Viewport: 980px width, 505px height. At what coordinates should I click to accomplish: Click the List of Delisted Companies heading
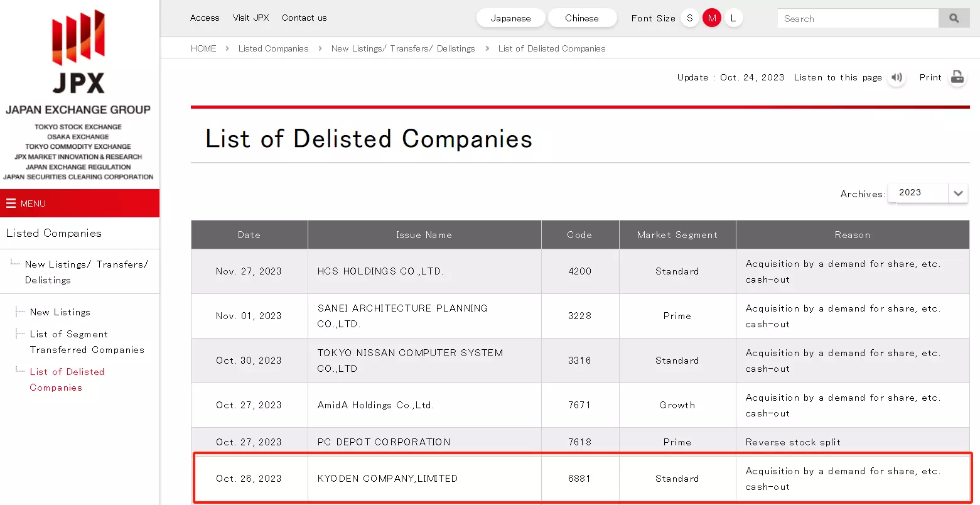pyautogui.click(x=369, y=139)
